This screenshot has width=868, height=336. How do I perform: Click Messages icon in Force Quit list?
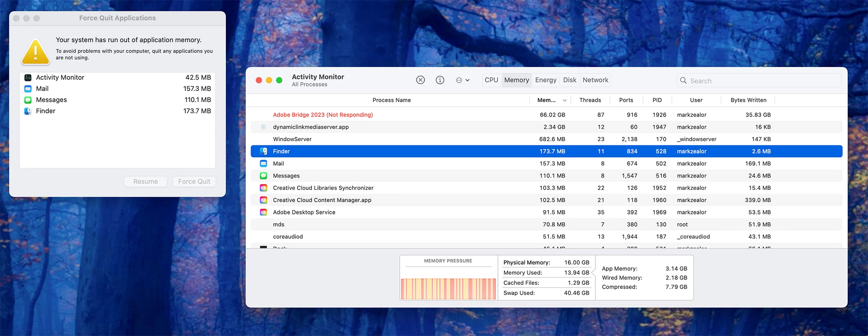click(28, 100)
